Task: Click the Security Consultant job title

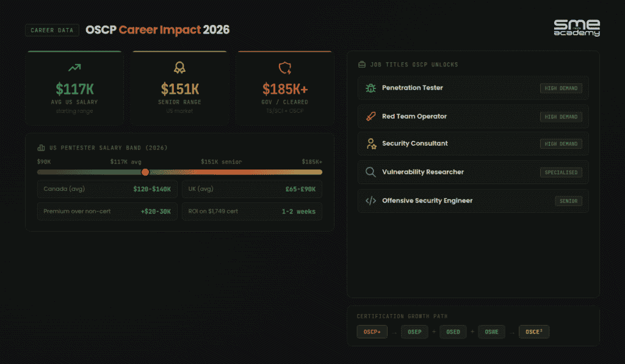Action: pyautogui.click(x=414, y=143)
